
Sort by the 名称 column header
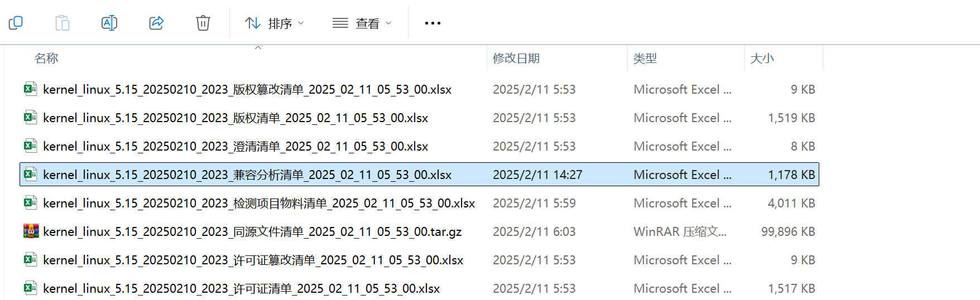tap(46, 58)
